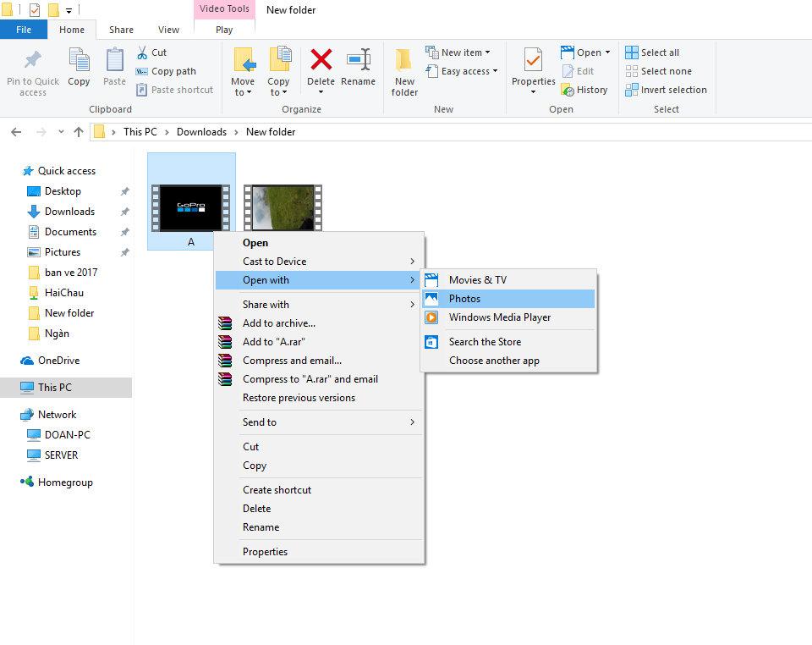Open Properties via the ribbon checkmark icon
This screenshot has height=645, width=812.
click(x=533, y=61)
